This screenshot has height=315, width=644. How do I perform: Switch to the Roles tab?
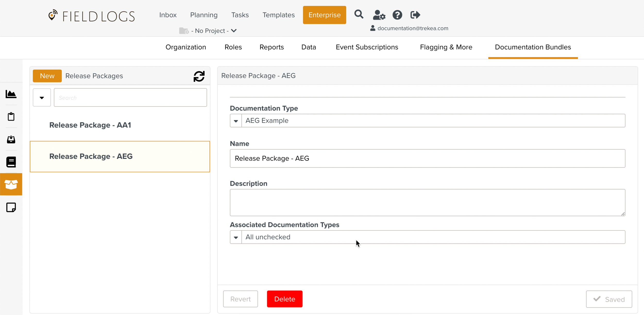pos(233,47)
